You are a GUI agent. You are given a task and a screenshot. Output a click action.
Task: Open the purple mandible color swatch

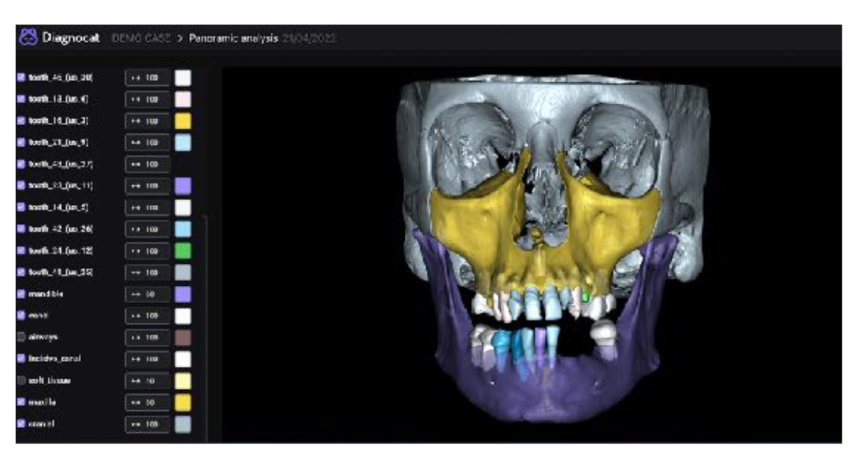(x=183, y=294)
